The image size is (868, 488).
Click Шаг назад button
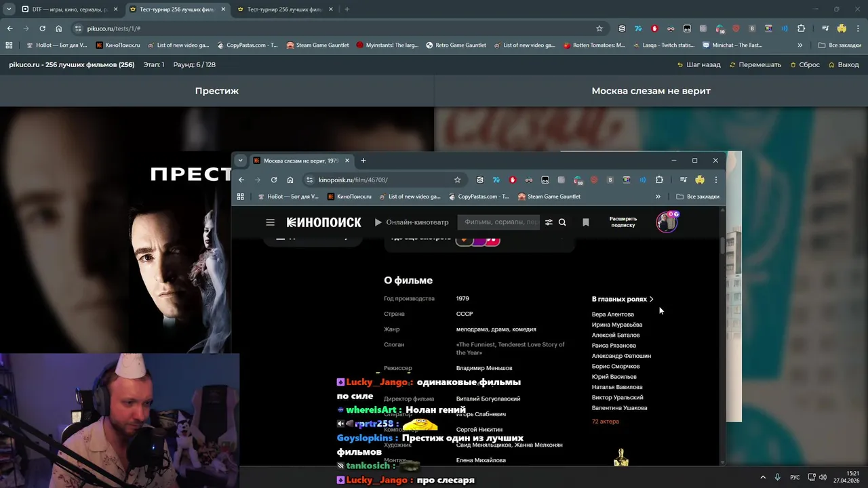tap(699, 64)
